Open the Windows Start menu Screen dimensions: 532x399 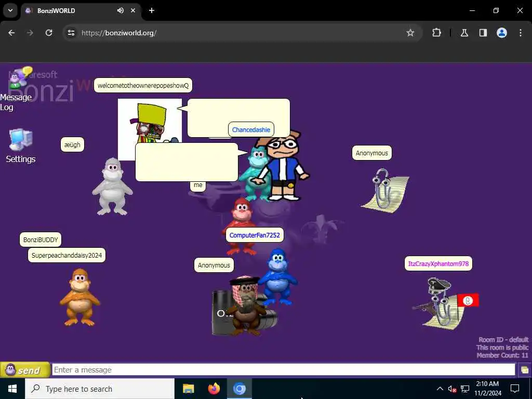(12, 389)
